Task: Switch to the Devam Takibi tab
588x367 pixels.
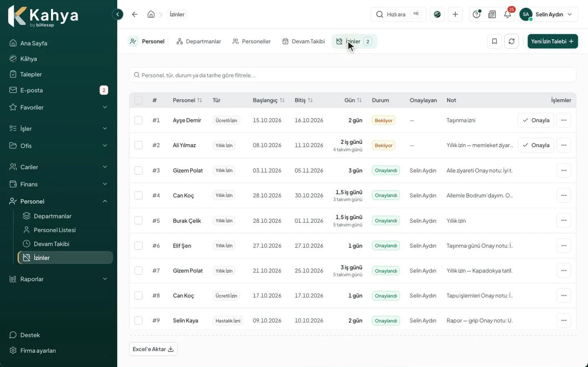Action: [x=304, y=41]
